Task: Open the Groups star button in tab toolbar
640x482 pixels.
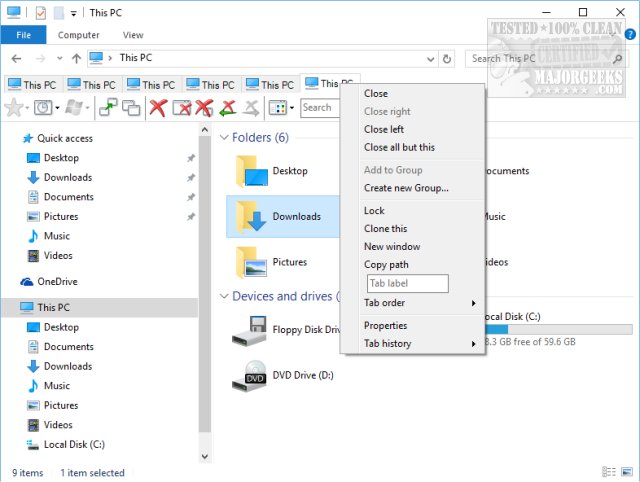Action: (14, 108)
